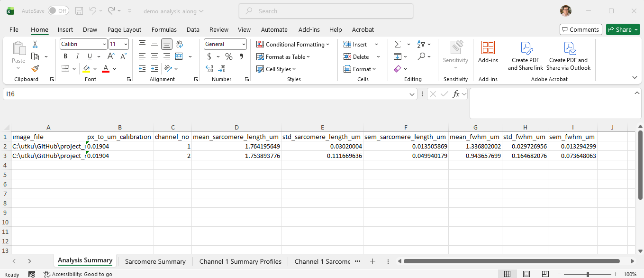
Task: Decrease decimal places
Action: (221, 69)
